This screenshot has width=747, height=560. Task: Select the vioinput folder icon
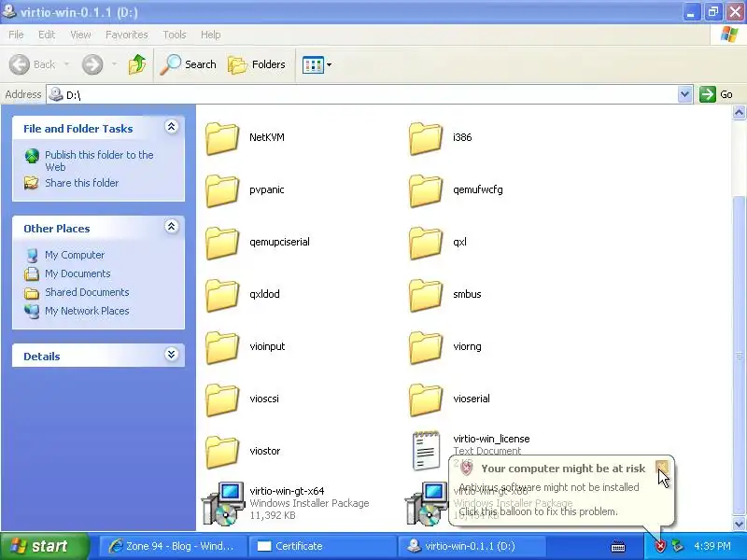point(222,348)
